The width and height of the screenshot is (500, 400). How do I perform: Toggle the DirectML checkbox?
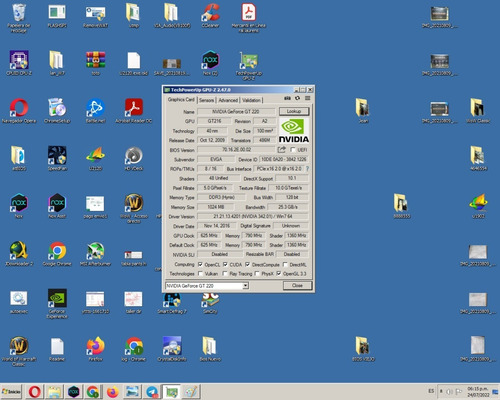coord(285,264)
